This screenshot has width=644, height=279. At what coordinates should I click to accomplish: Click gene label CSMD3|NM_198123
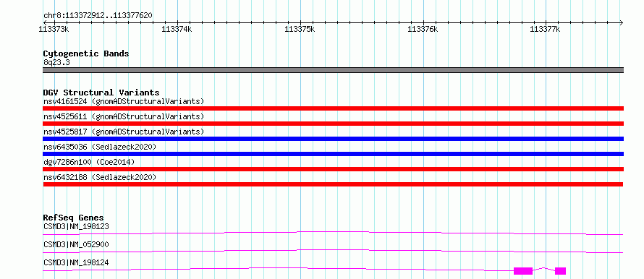point(76,226)
